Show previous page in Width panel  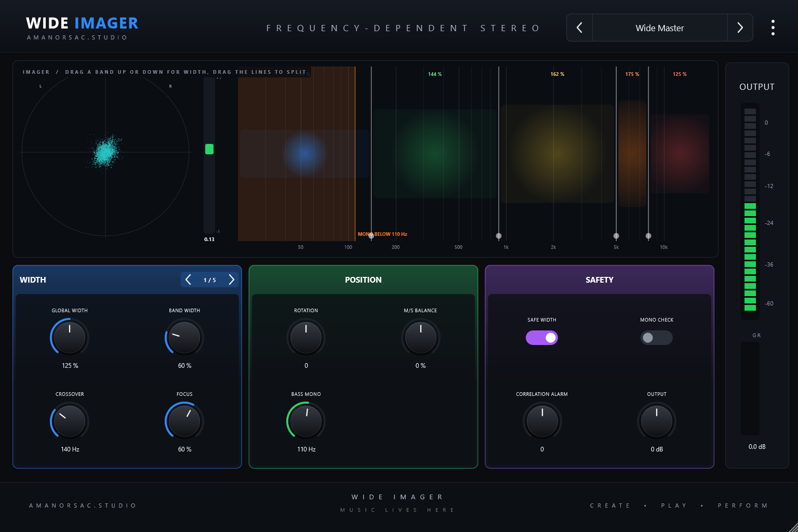click(189, 280)
